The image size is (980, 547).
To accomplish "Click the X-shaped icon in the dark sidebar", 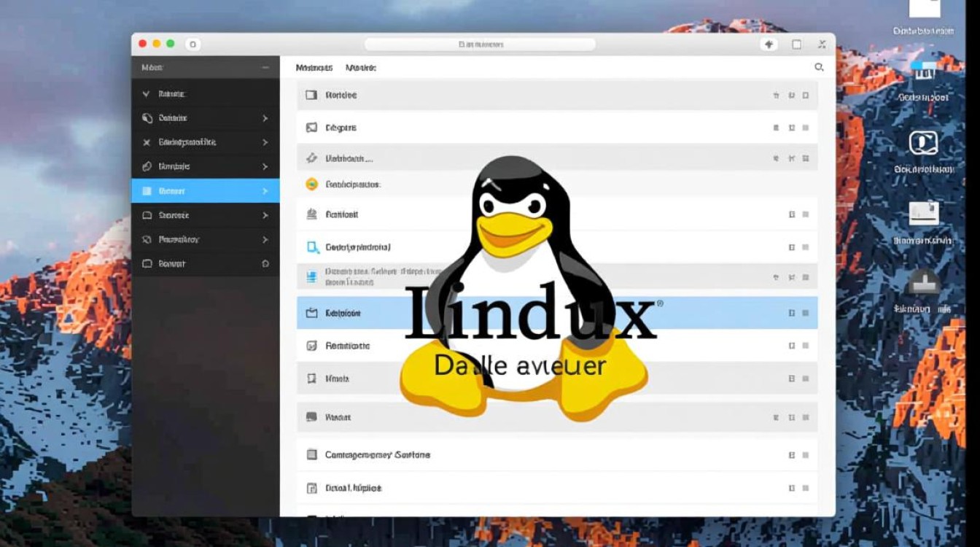I will (x=147, y=142).
